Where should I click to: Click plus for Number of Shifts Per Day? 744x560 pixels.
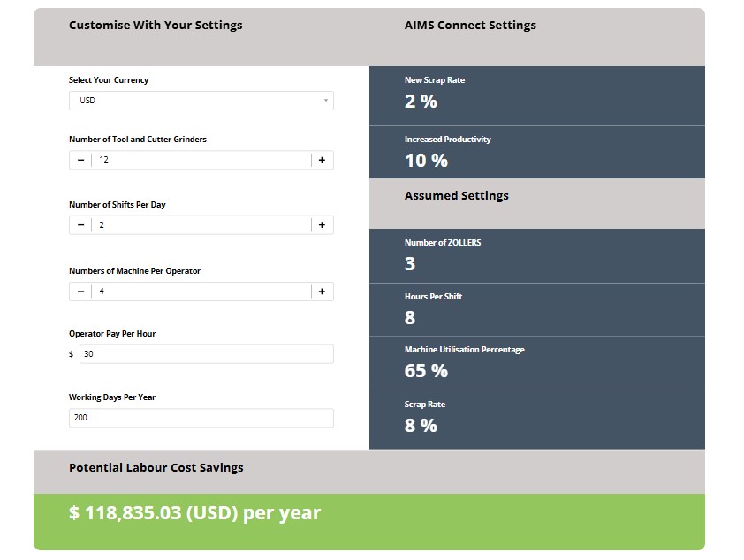(x=323, y=225)
